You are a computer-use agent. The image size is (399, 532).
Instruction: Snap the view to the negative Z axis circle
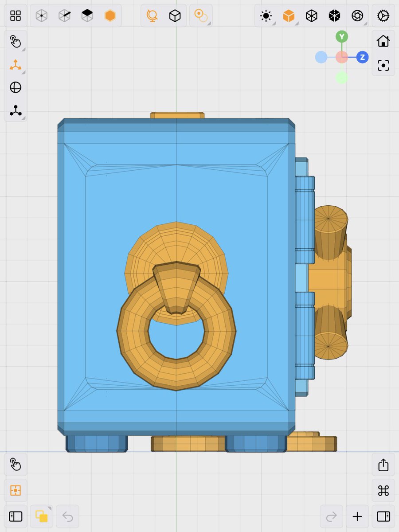click(x=321, y=57)
